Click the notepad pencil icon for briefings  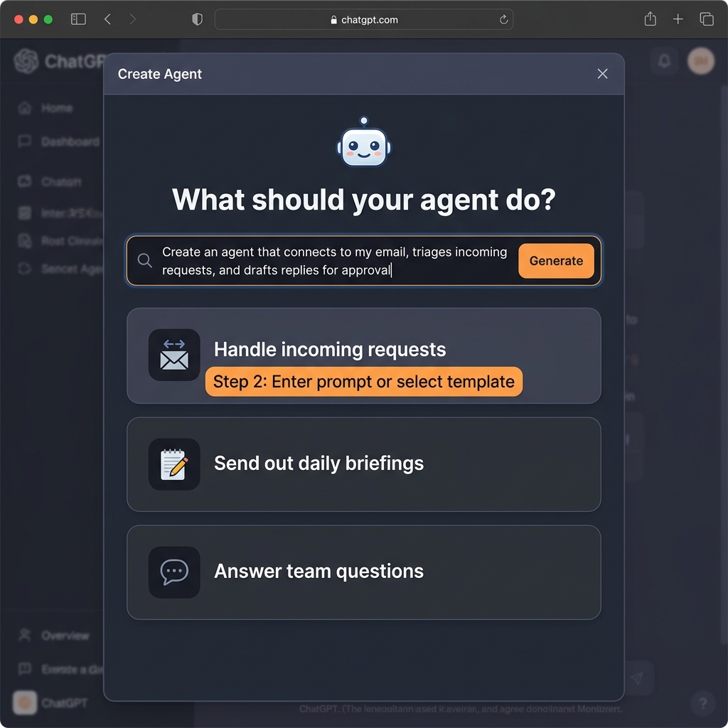tap(174, 464)
